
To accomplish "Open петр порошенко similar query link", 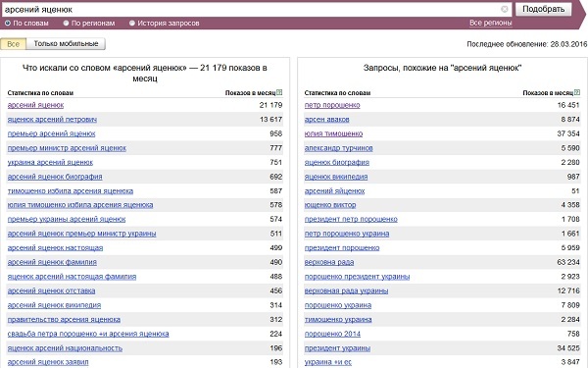I will pos(332,105).
